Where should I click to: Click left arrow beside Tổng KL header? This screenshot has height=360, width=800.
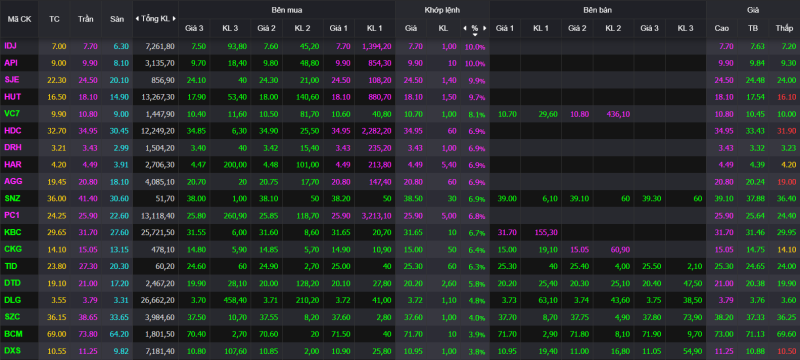click(x=137, y=19)
